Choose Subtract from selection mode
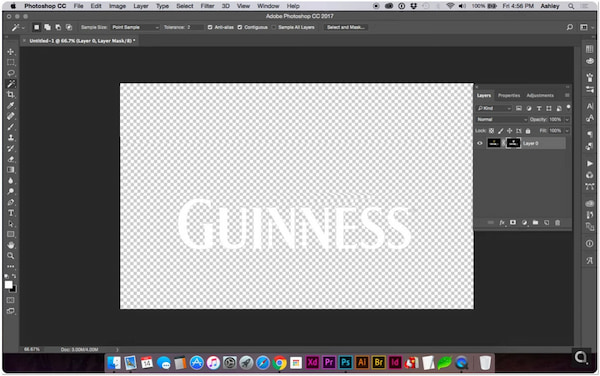Viewport: 600px width, 376px height. 58,27
